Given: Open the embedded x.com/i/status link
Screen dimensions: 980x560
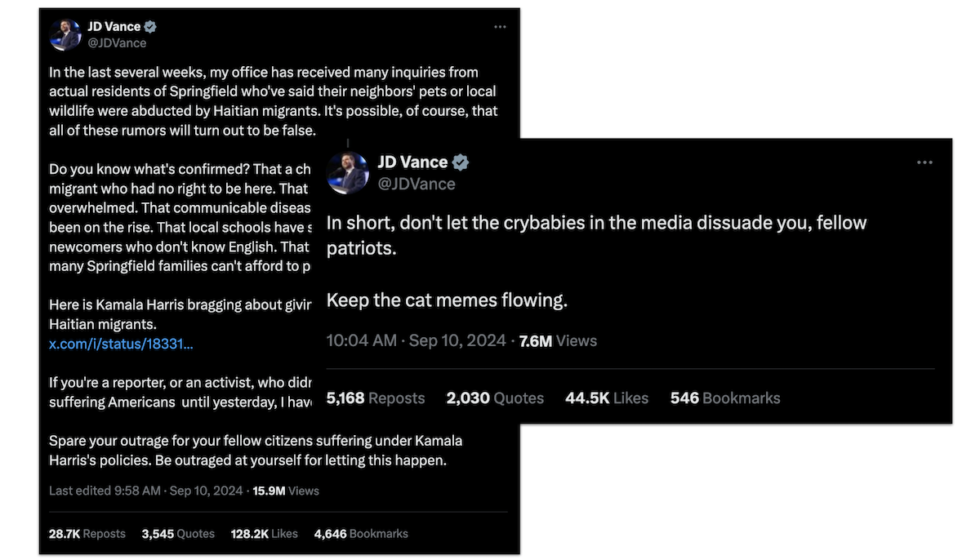Looking at the screenshot, I should pos(120,344).
